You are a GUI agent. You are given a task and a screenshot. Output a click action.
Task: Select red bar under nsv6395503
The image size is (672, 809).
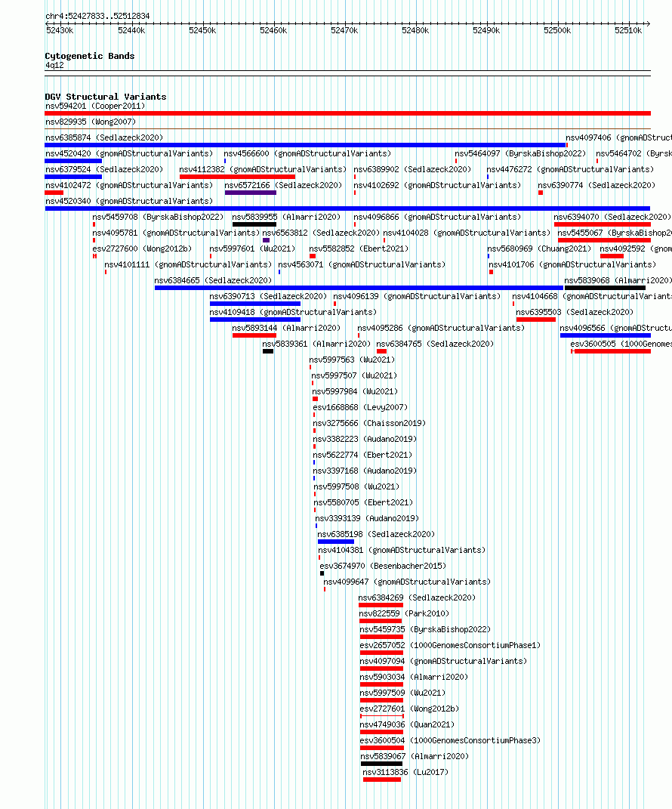click(x=536, y=320)
